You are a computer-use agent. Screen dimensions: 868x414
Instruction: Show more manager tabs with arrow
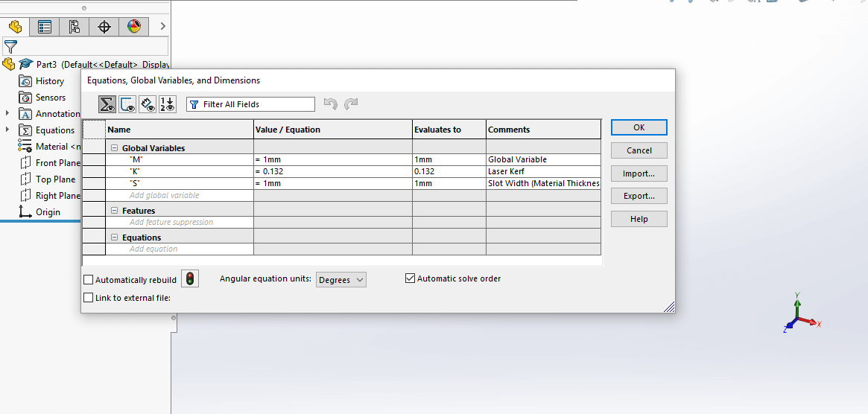coord(162,26)
